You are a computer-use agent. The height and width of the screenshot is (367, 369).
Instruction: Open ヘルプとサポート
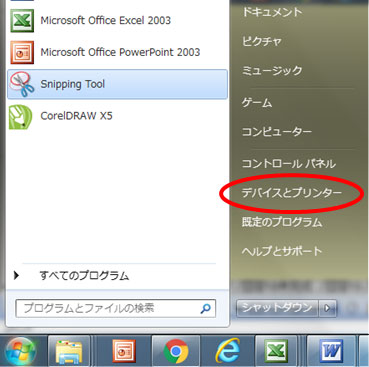tap(282, 251)
